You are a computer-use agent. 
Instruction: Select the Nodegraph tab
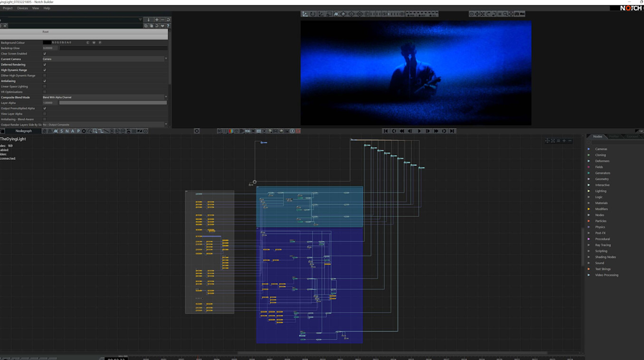click(x=24, y=131)
